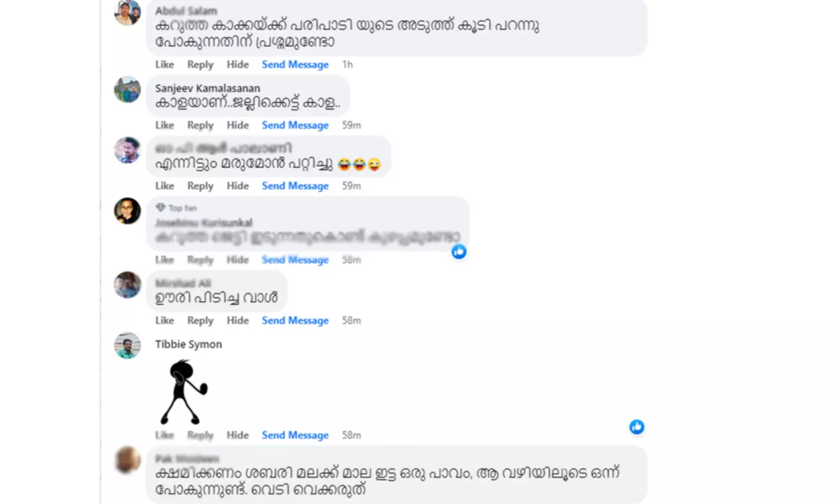This screenshot has height=504, width=840.
Task: Click the like reaction on the Top fan comment
Action: [459, 252]
